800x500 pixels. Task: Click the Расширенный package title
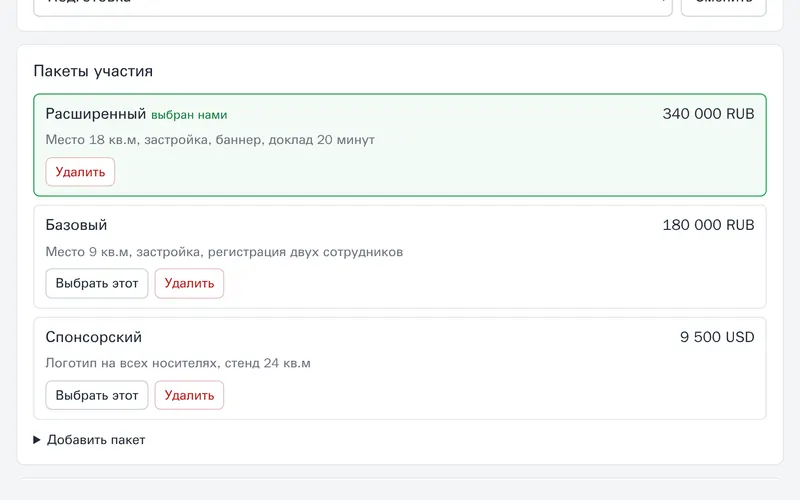pos(96,114)
